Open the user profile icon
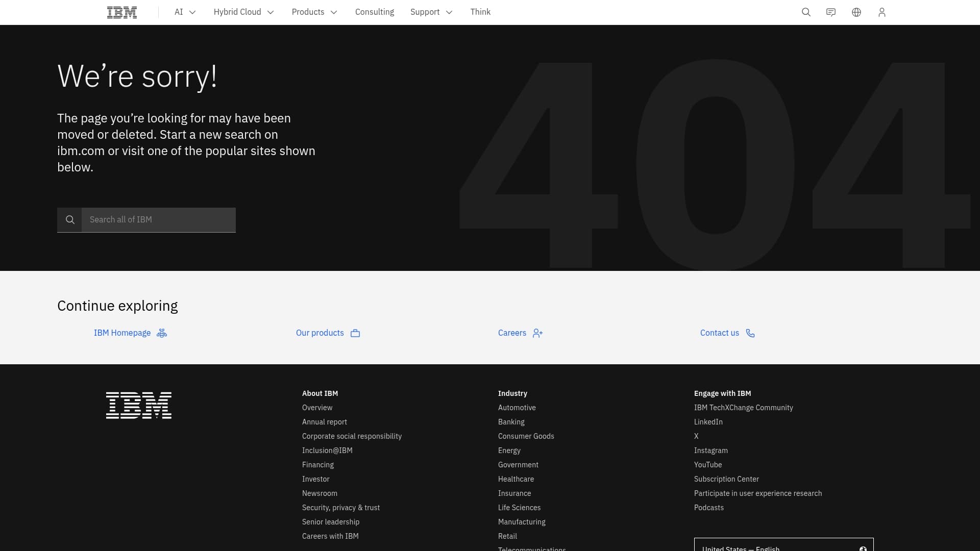Image resolution: width=980 pixels, height=551 pixels. coord(882,12)
